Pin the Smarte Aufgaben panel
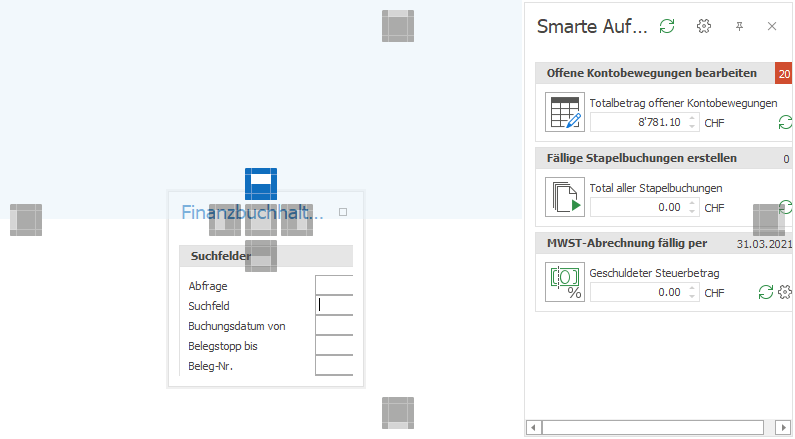The image size is (795, 439). pyautogui.click(x=739, y=26)
